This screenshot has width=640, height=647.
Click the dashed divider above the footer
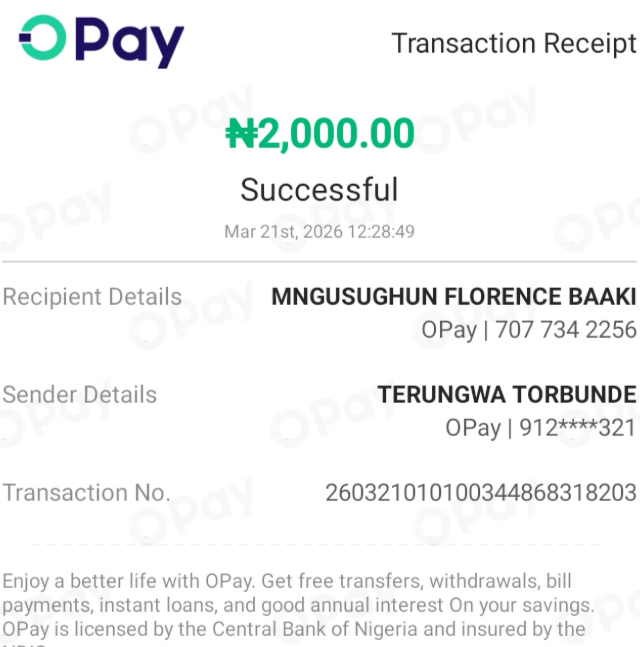[320, 545]
